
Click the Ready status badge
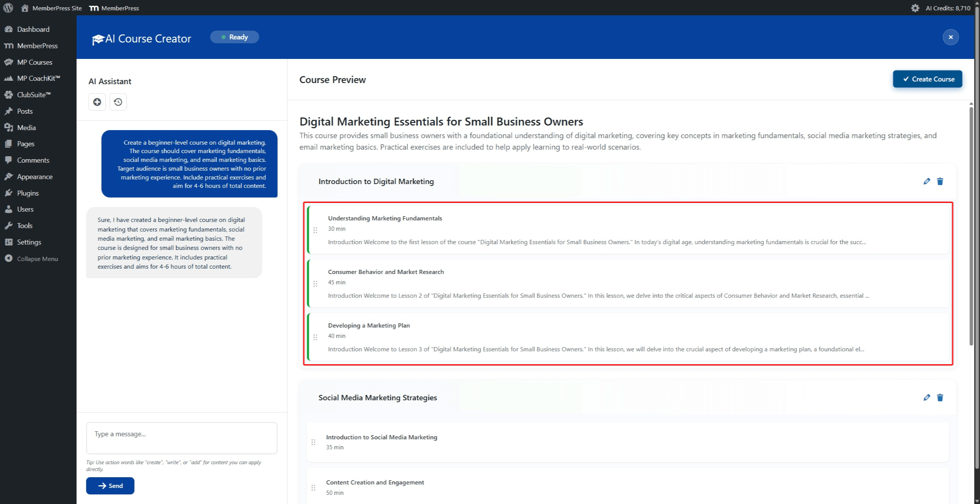[234, 37]
